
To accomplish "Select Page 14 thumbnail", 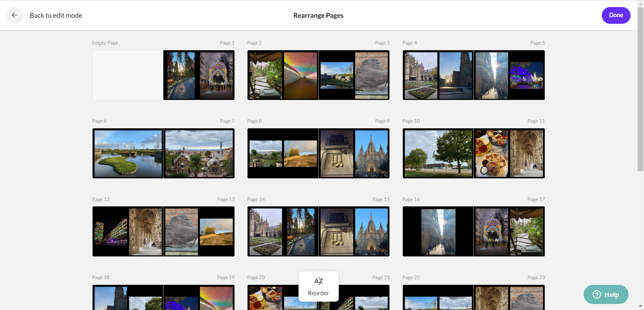I will (x=283, y=232).
